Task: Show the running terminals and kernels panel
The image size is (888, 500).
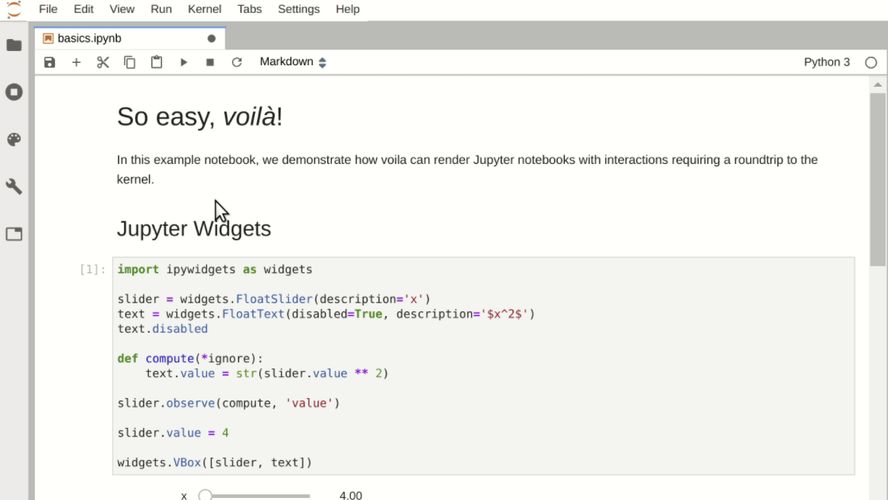Action: [x=14, y=92]
